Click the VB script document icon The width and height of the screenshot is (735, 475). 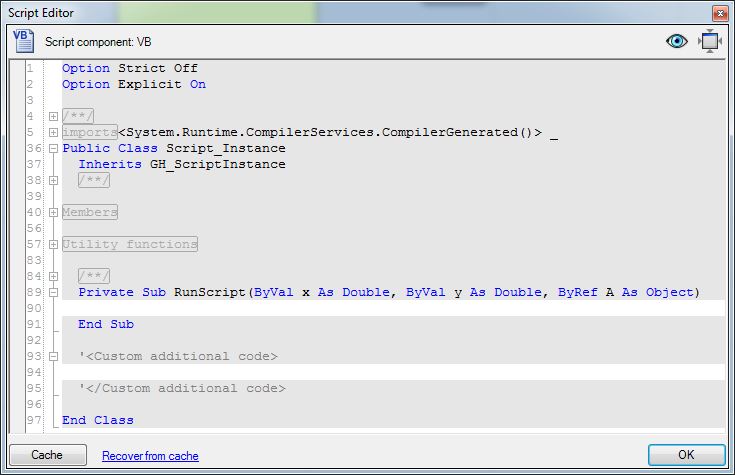[23, 41]
